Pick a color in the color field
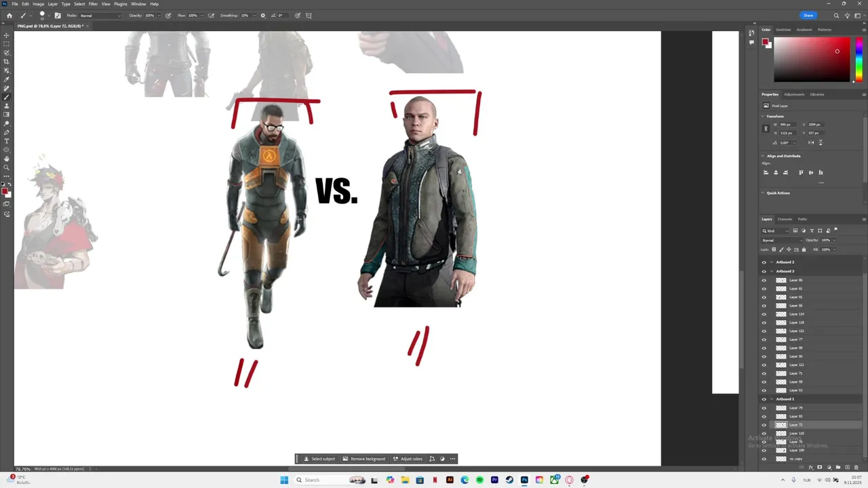The width and height of the screenshot is (868, 488). click(812, 60)
